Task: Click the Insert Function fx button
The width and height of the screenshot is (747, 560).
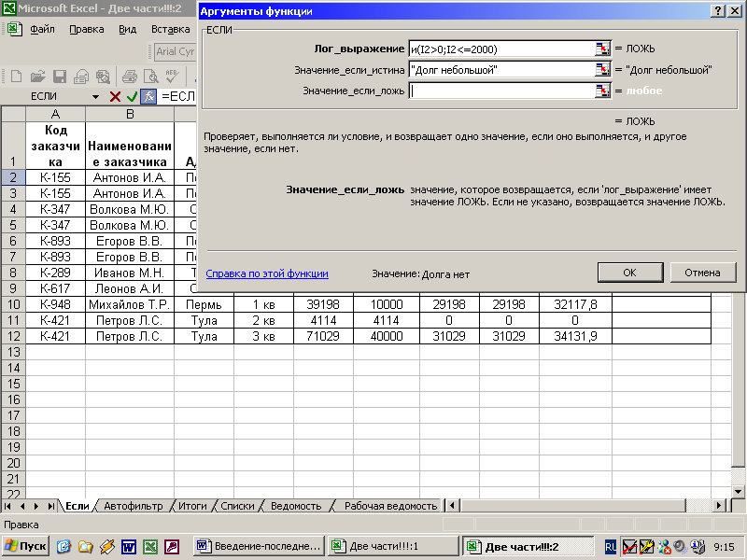Action: (148, 97)
